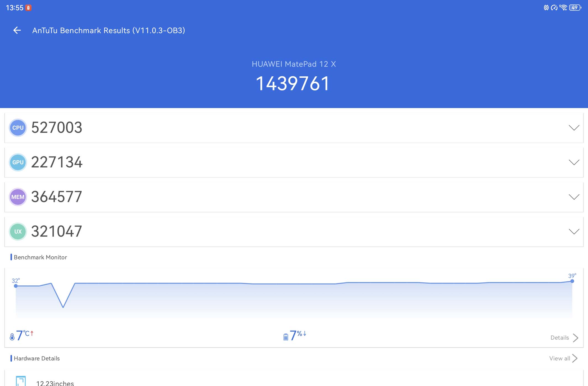The image size is (588, 386).
Task: Click the 39° end point on temperature graph
Action: click(x=572, y=281)
